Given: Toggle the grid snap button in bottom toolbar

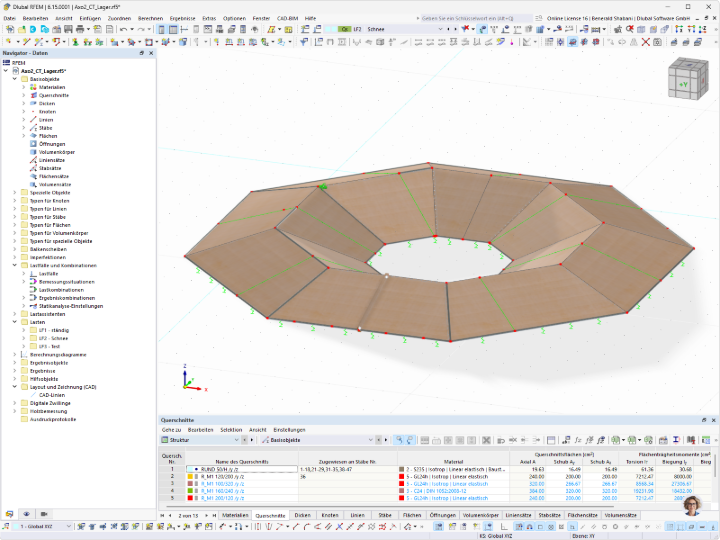Looking at the screenshot, I should click(x=519, y=527).
